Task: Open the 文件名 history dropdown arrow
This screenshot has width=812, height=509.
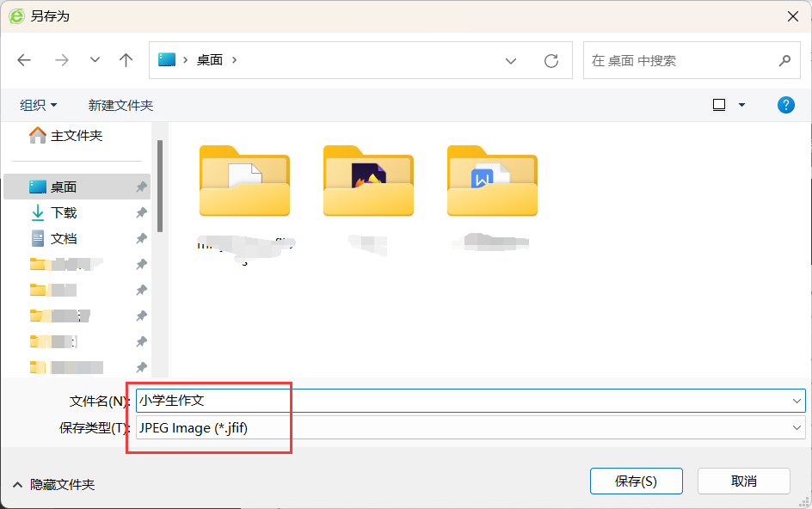Action: coord(797,401)
